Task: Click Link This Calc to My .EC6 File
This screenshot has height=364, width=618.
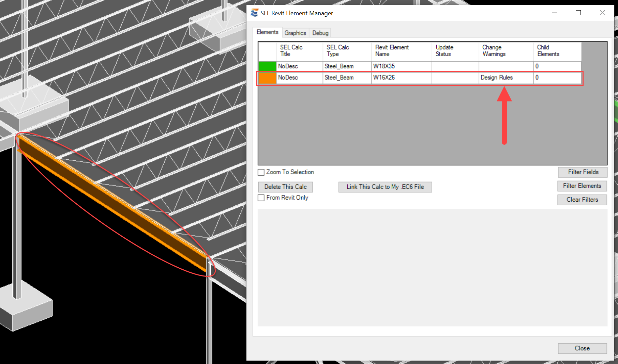Action: pos(385,187)
